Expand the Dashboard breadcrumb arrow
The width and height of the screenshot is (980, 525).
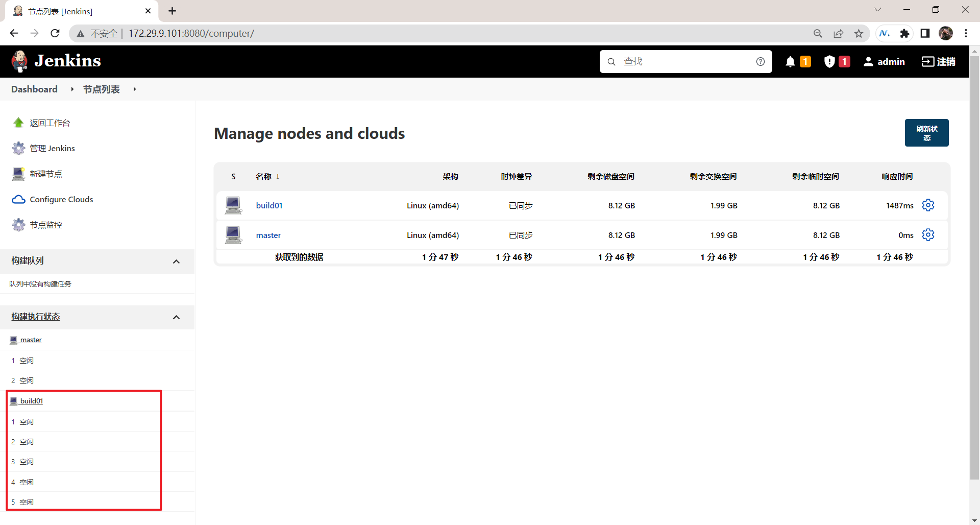tap(72, 89)
